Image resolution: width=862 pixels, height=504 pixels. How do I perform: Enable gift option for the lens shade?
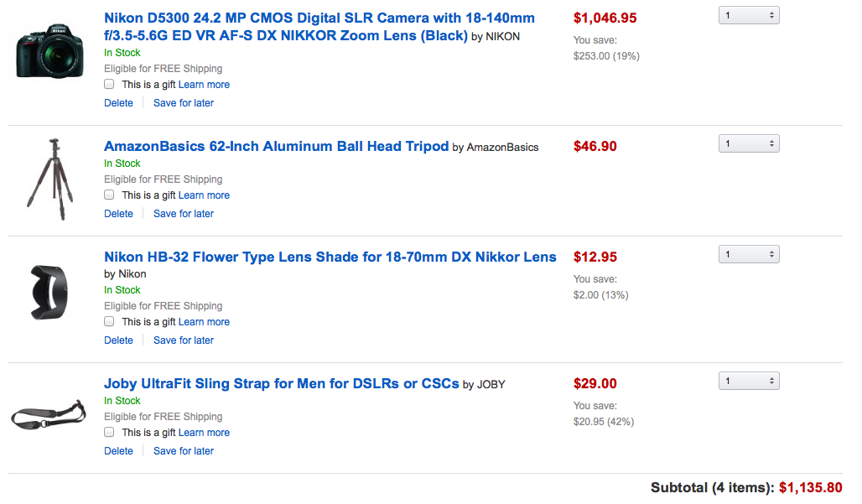pyautogui.click(x=109, y=322)
